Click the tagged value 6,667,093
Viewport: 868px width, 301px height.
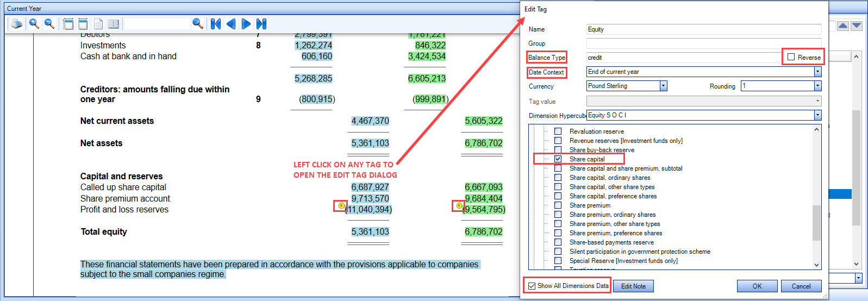[484, 187]
